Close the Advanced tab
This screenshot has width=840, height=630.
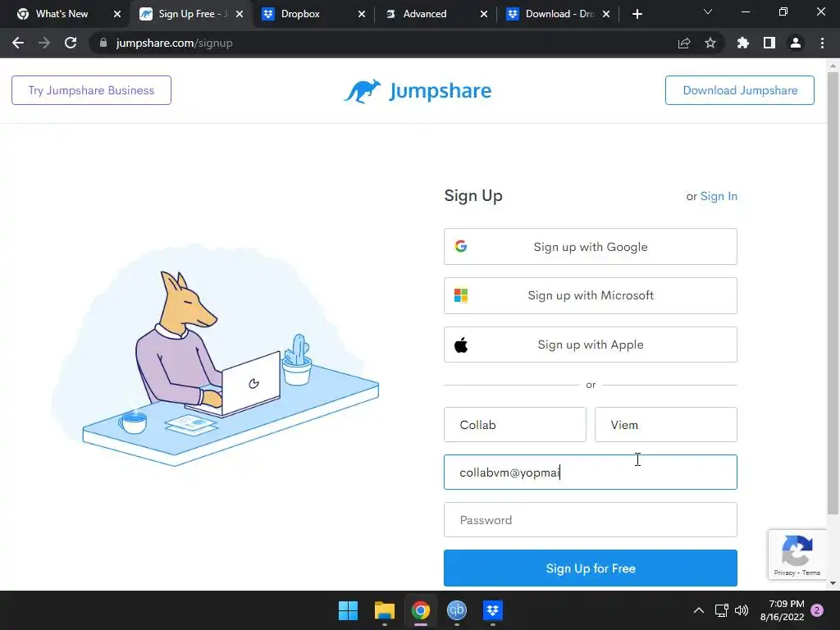[484, 14]
